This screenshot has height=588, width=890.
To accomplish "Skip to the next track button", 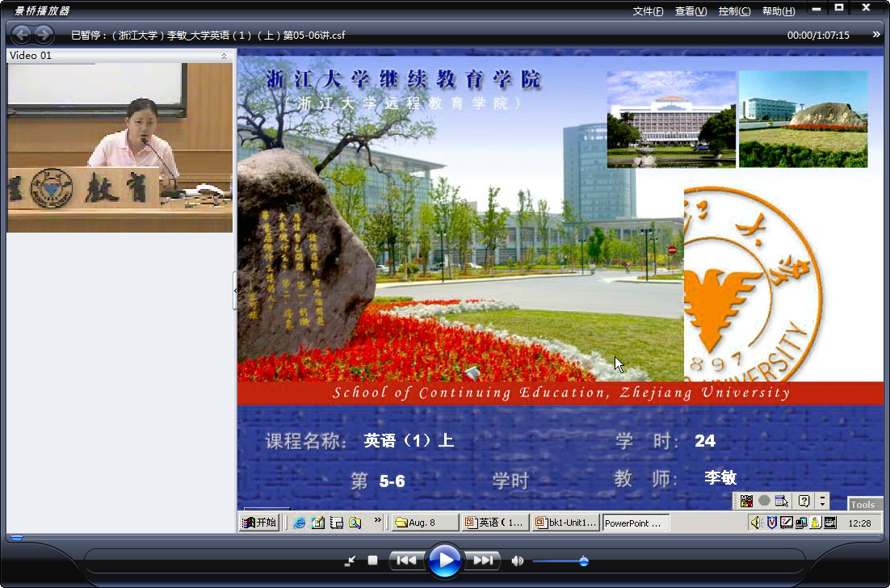I will 482,561.
